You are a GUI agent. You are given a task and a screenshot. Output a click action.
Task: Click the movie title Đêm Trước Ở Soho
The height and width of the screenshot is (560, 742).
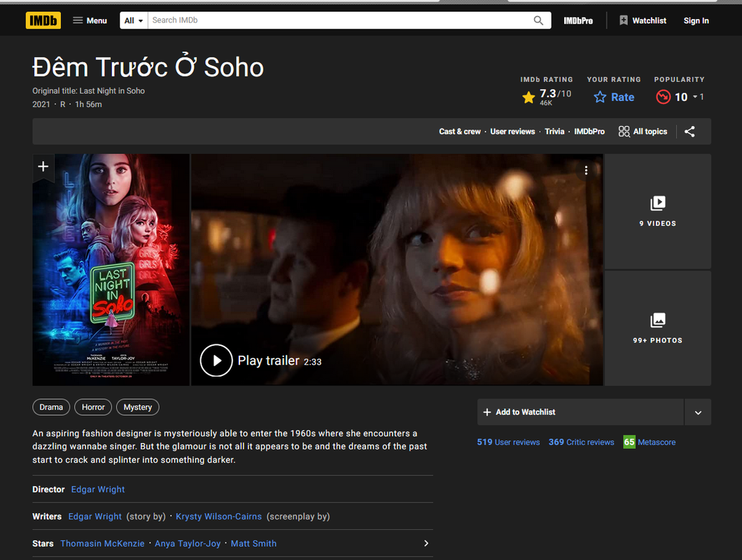tap(148, 67)
